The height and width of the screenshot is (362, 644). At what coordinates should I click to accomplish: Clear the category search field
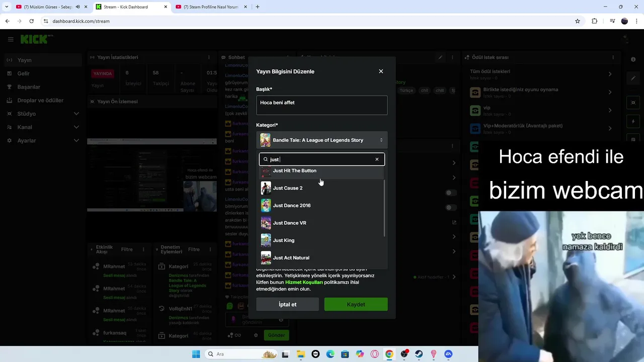click(377, 159)
